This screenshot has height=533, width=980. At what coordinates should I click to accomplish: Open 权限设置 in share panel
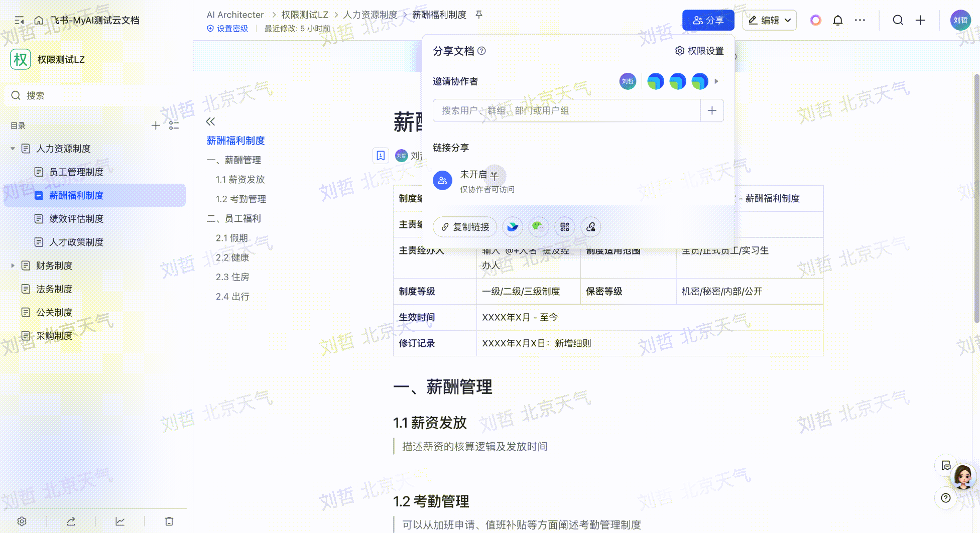tap(699, 51)
